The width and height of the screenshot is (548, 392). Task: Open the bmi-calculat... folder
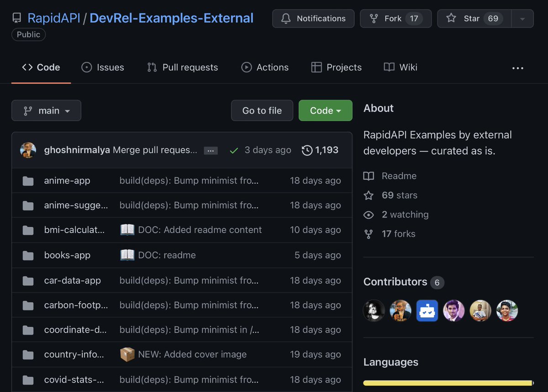(74, 230)
